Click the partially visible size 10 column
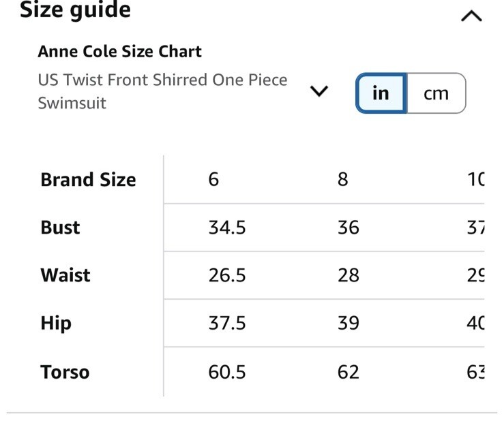Image resolution: width=504 pixels, height=421 pixels. (x=476, y=179)
